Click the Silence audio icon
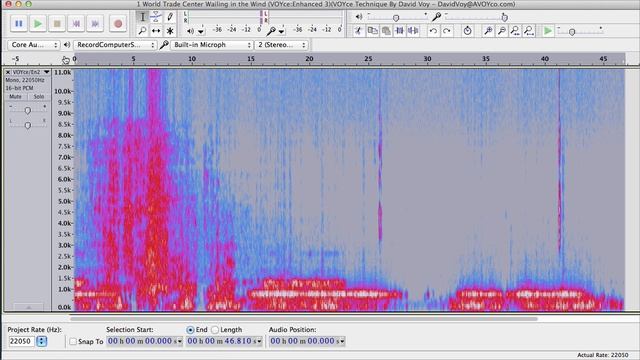640x360 pixels. [413, 31]
